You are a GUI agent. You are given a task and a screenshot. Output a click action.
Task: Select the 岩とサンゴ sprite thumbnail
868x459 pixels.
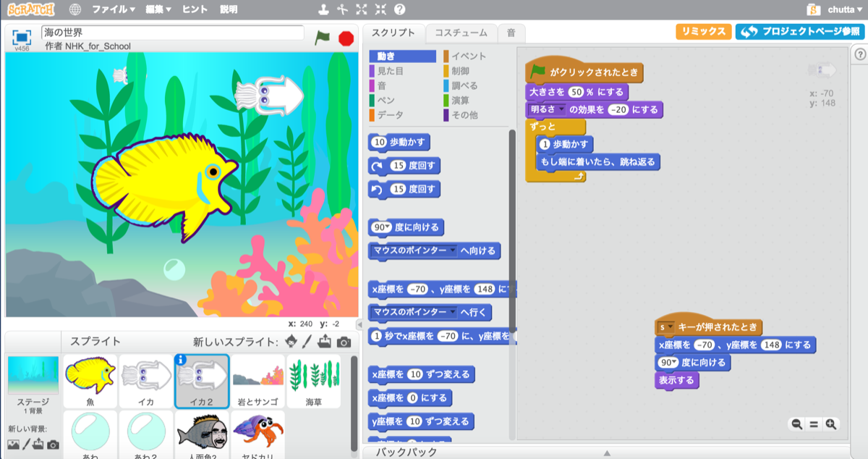click(258, 381)
